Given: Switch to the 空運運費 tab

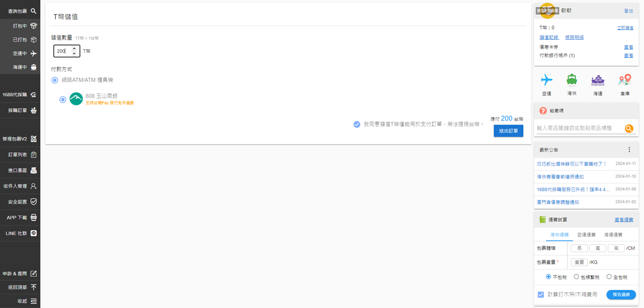Looking at the screenshot, I should pos(586,235).
